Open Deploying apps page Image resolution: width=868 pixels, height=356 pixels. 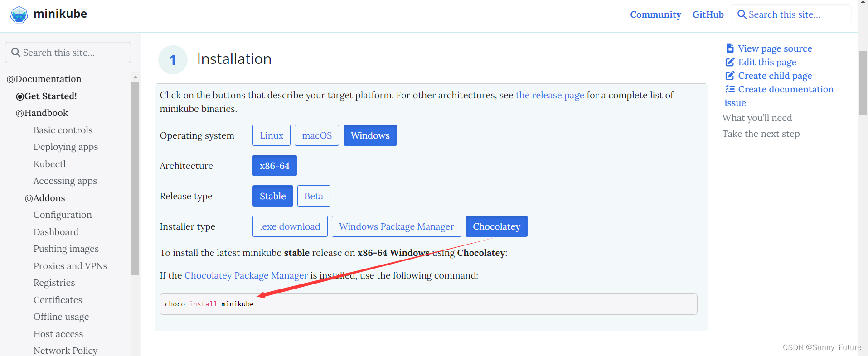66,147
